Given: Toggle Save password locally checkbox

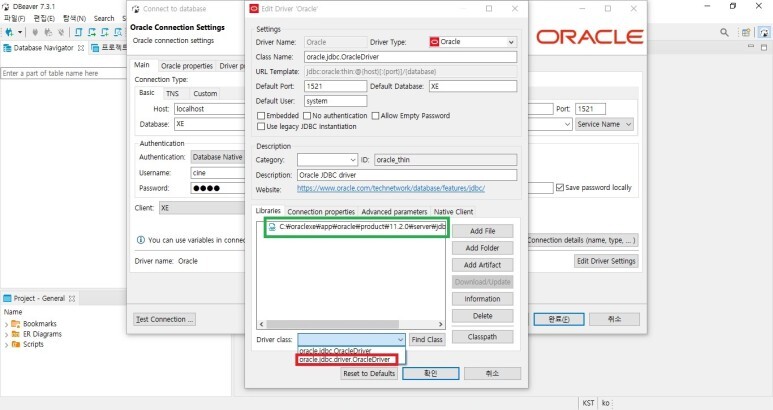Looking at the screenshot, I should coord(560,188).
